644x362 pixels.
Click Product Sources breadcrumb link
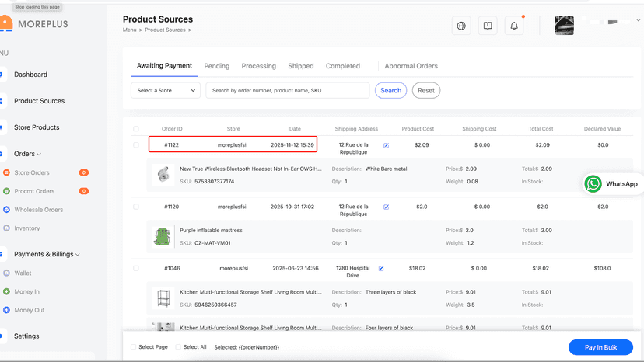[x=165, y=30]
